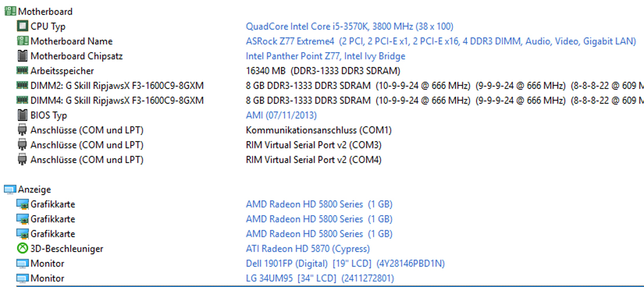Click the Motherboard section header icon

10,11
